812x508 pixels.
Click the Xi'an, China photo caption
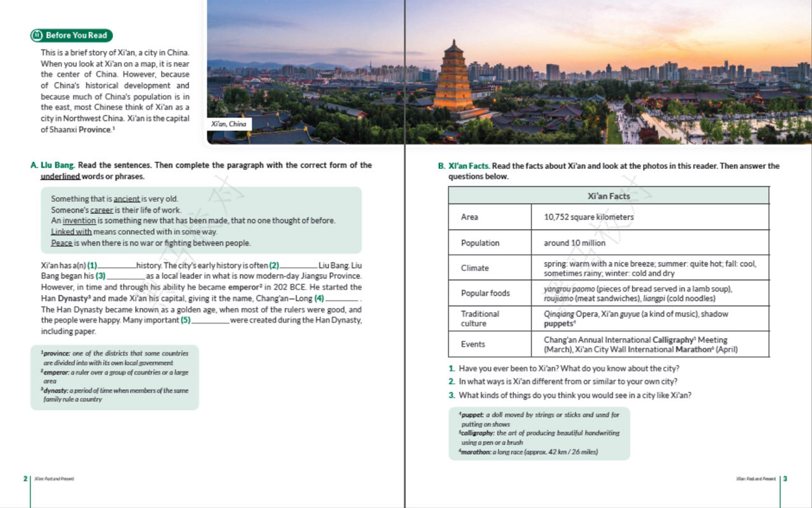[x=229, y=124]
